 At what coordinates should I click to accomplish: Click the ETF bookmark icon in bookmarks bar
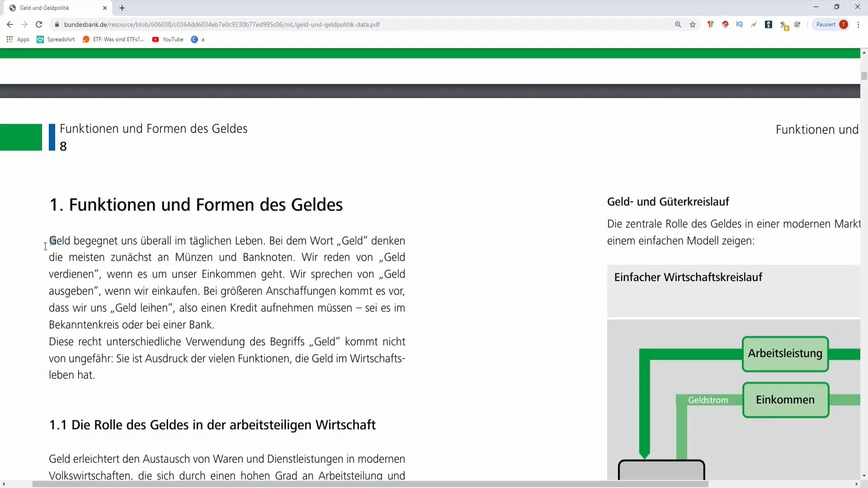(86, 39)
